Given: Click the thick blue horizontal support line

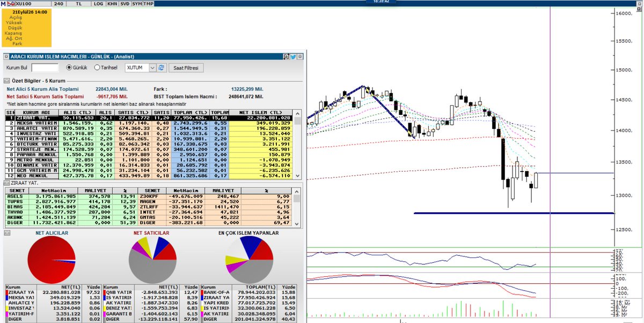Looking at the screenshot, I should tap(514, 213).
